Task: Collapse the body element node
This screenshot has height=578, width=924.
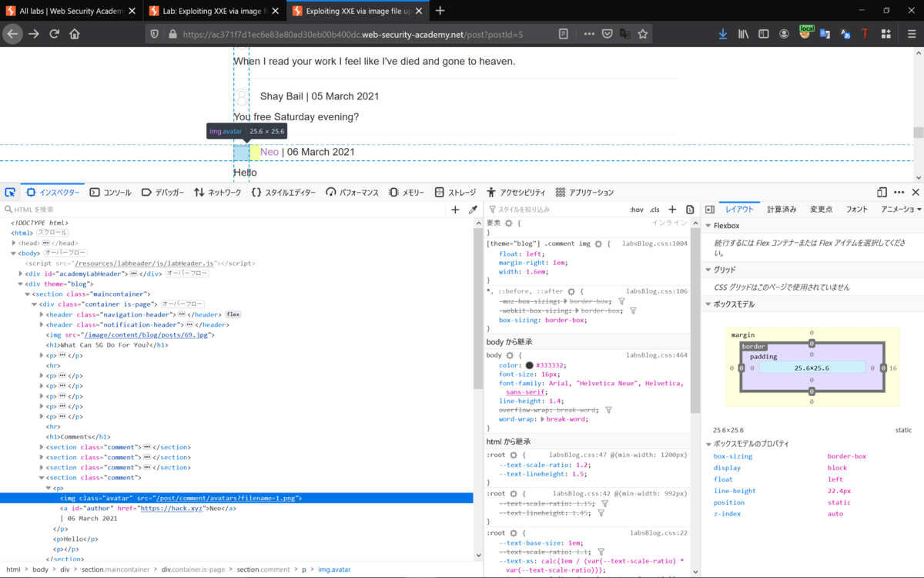Action: [14, 253]
